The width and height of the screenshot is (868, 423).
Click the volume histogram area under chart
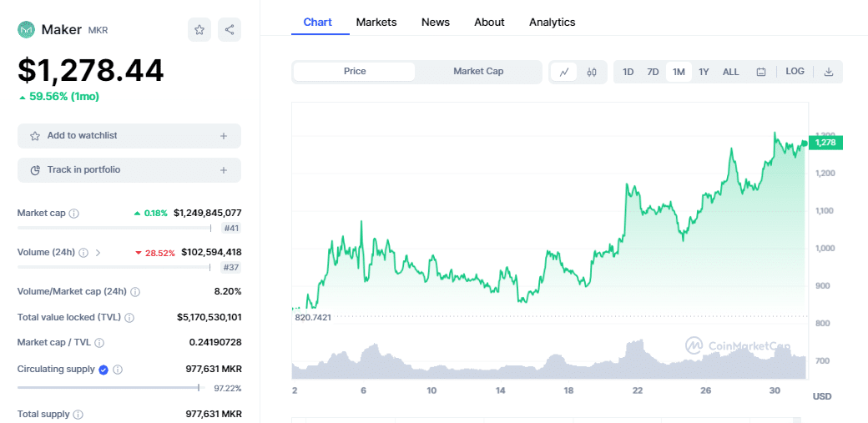point(549,359)
